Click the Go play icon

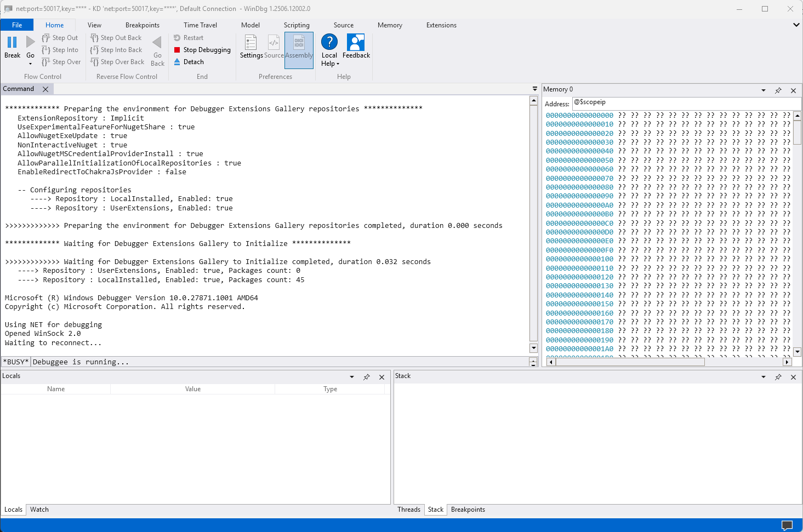pos(30,42)
